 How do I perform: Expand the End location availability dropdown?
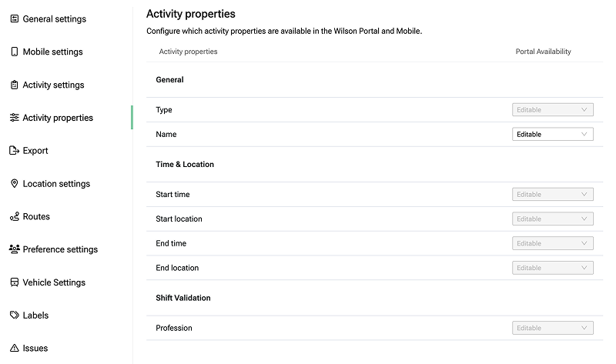click(552, 268)
